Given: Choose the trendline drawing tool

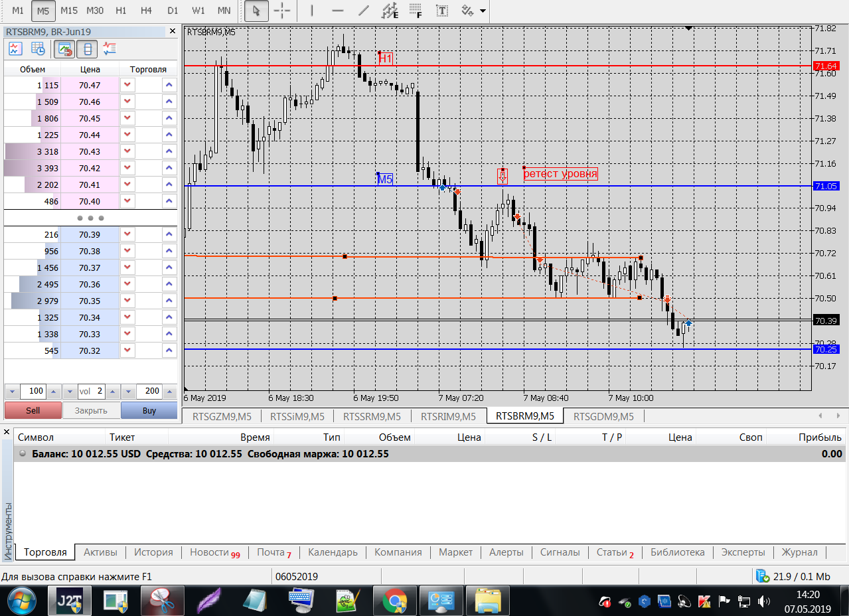Looking at the screenshot, I should pos(363,11).
